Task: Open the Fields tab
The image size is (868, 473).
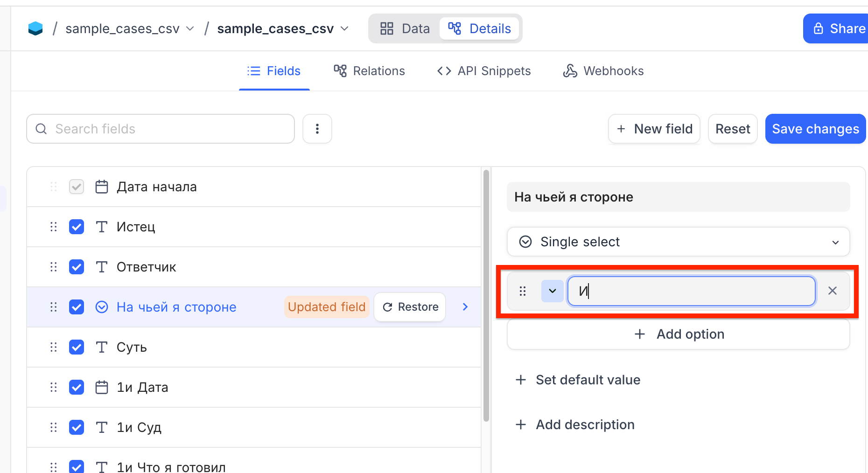Action: 274,71
